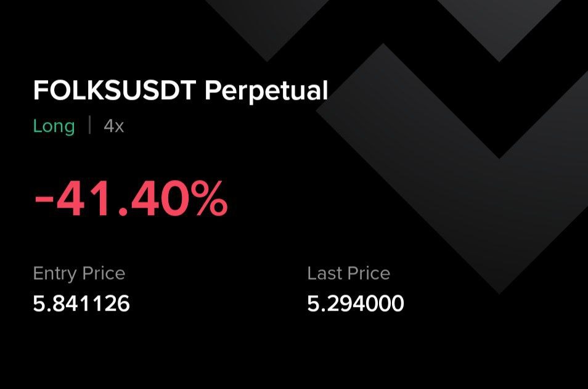Click the minus sign before 41.40%

click(44, 202)
